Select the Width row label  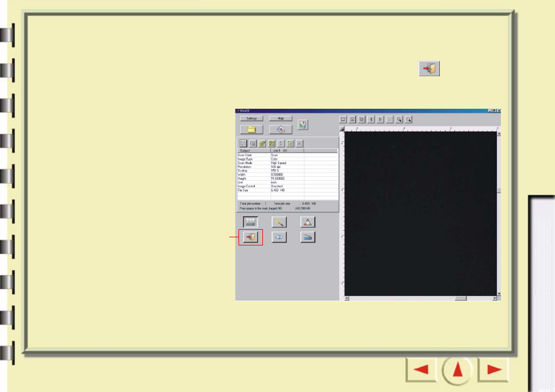[x=242, y=174]
